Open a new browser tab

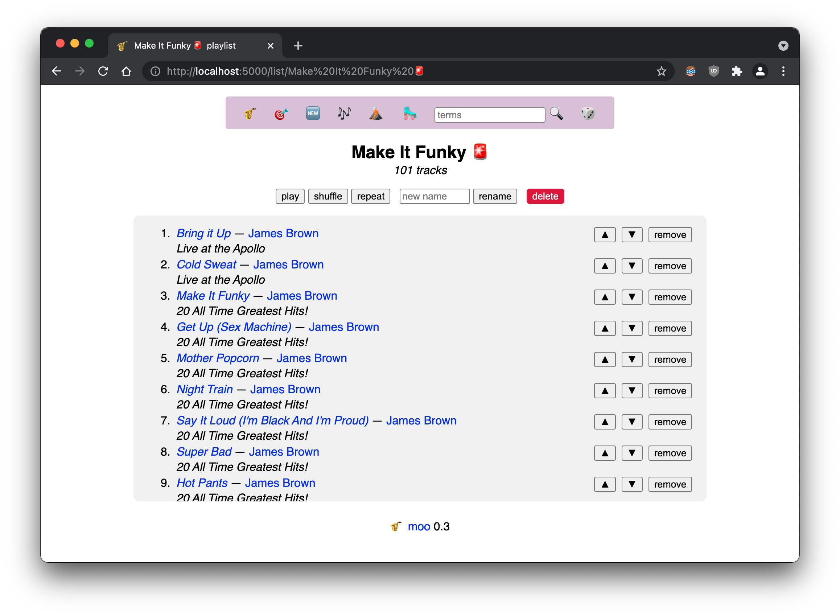coord(298,46)
